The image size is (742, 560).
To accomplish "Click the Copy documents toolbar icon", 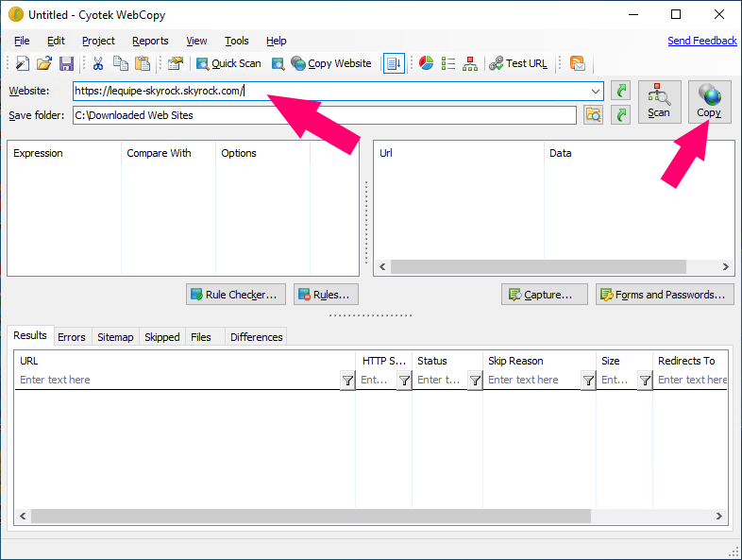I will (120, 63).
